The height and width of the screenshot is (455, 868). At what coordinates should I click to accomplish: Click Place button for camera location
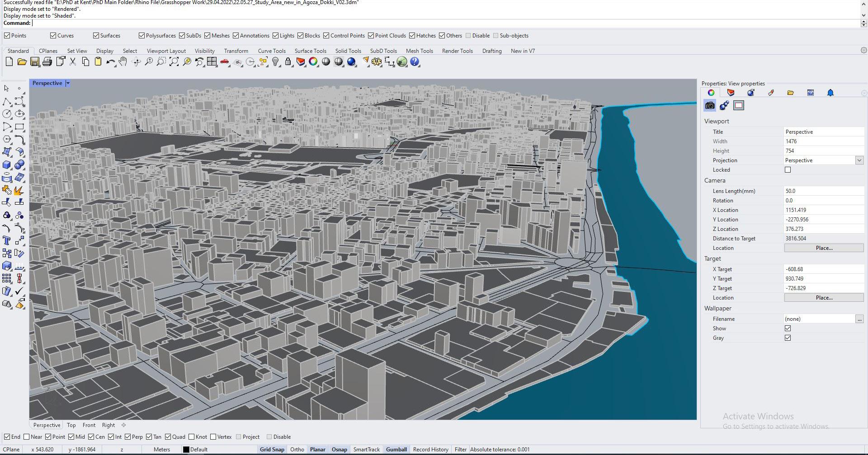pyautogui.click(x=824, y=248)
